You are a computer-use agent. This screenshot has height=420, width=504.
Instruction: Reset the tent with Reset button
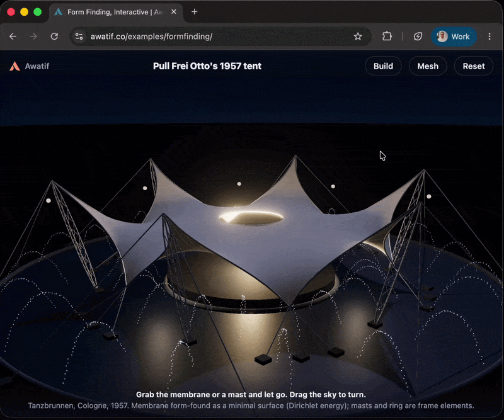point(474,66)
